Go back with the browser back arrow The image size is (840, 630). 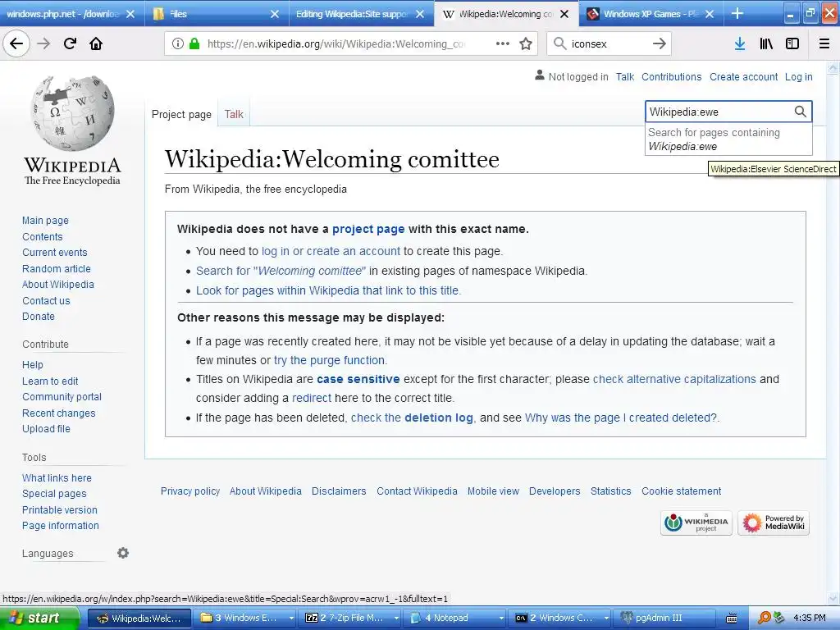click(x=16, y=43)
